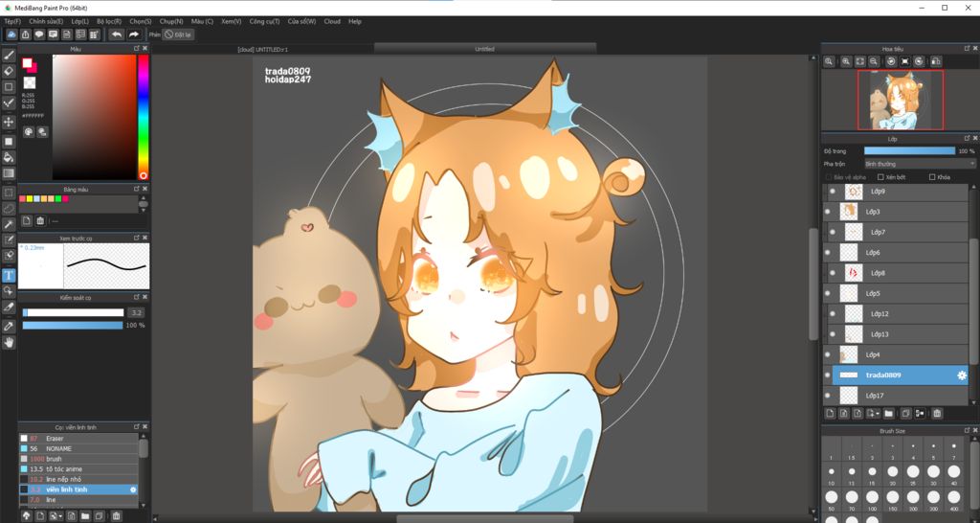The image size is (980, 523).
Task: Select the Magic Wand tool
Action: 9,224
